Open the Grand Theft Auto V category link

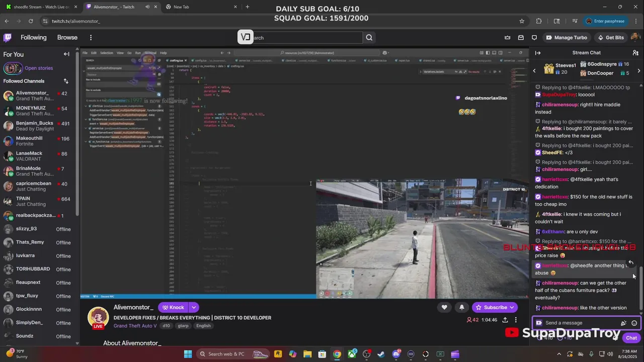tap(135, 326)
